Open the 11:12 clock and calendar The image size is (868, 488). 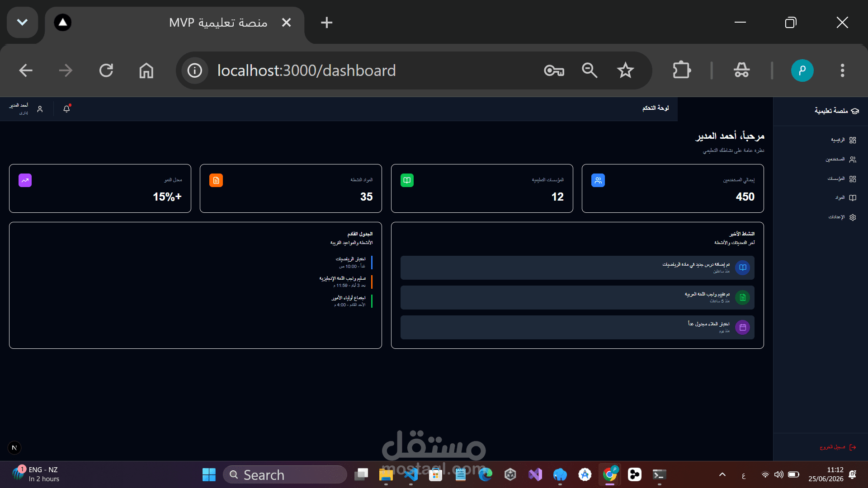[826, 474]
